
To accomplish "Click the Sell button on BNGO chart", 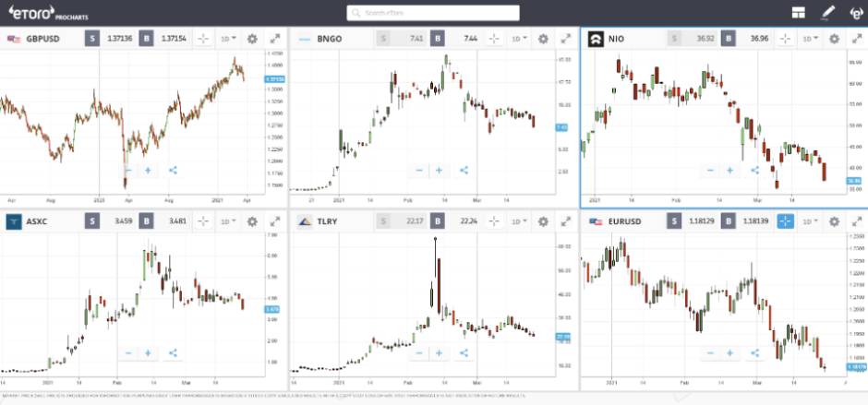I will coord(383,39).
